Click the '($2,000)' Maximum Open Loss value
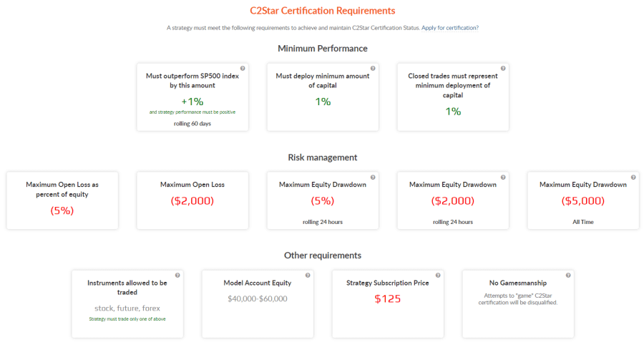 pyautogui.click(x=192, y=201)
